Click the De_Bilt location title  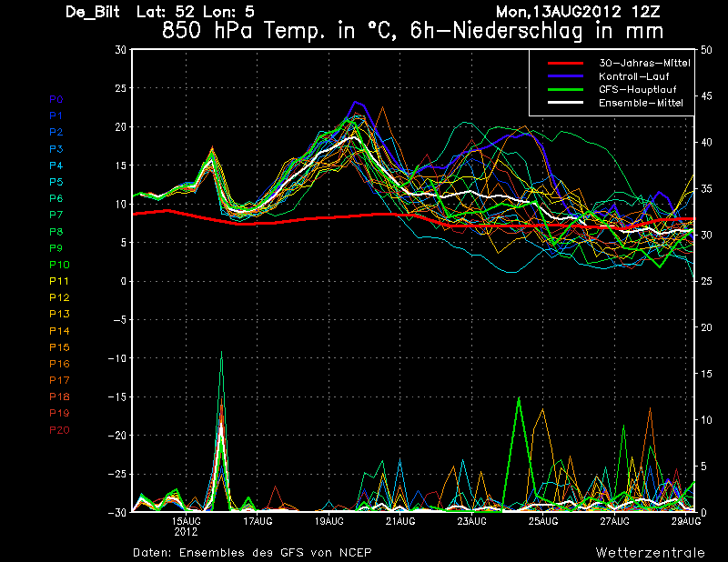[x=93, y=12]
